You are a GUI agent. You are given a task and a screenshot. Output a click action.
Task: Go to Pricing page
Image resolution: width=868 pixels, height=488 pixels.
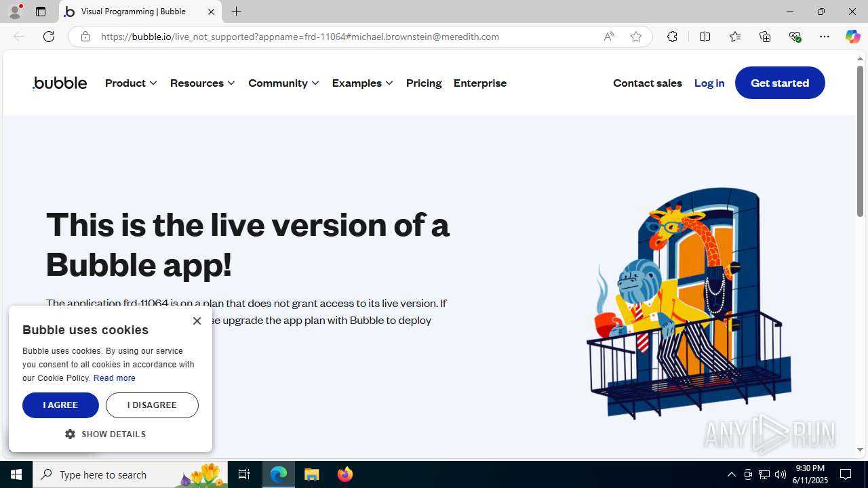(424, 83)
